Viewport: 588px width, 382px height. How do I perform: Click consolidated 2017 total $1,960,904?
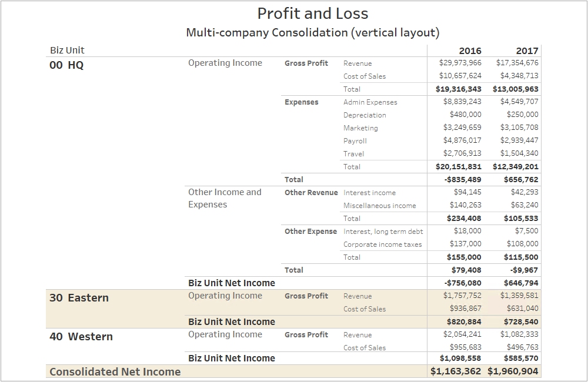click(x=513, y=371)
